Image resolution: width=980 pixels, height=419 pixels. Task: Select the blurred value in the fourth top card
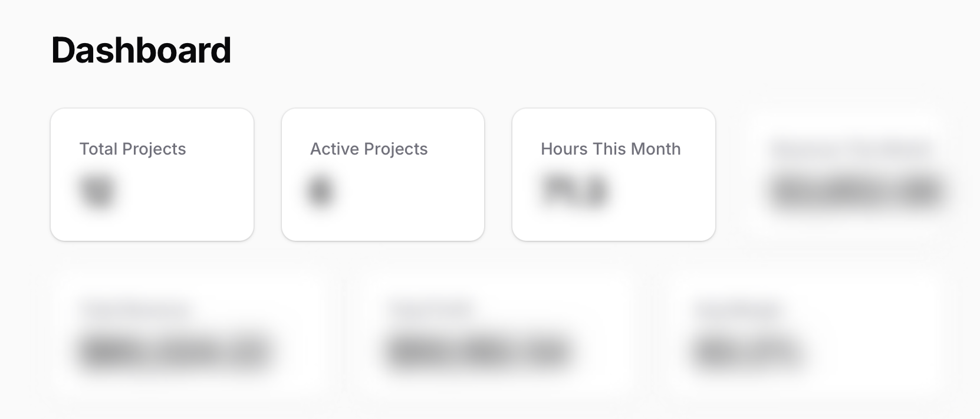tap(856, 192)
